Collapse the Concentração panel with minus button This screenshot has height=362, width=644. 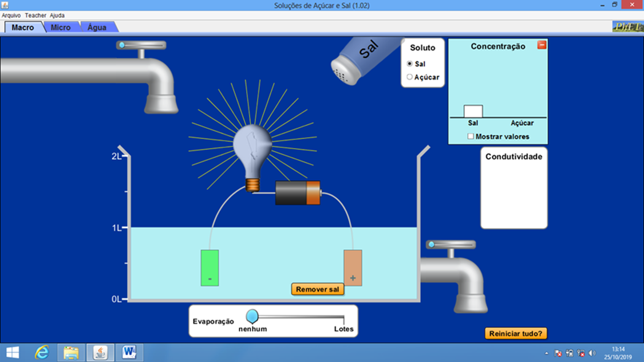pyautogui.click(x=542, y=45)
